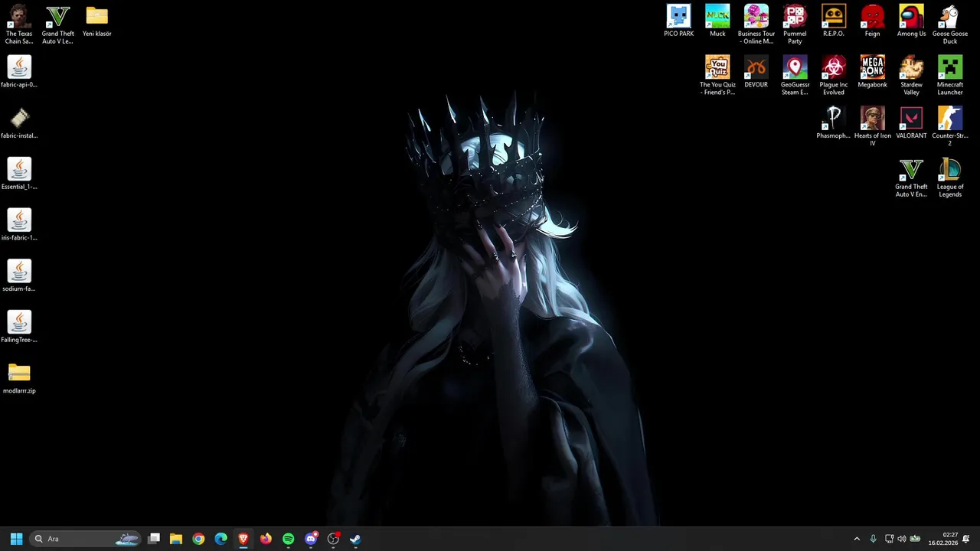The width and height of the screenshot is (980, 551).
Task: Select the League of Legends shortcut
Action: tap(950, 178)
